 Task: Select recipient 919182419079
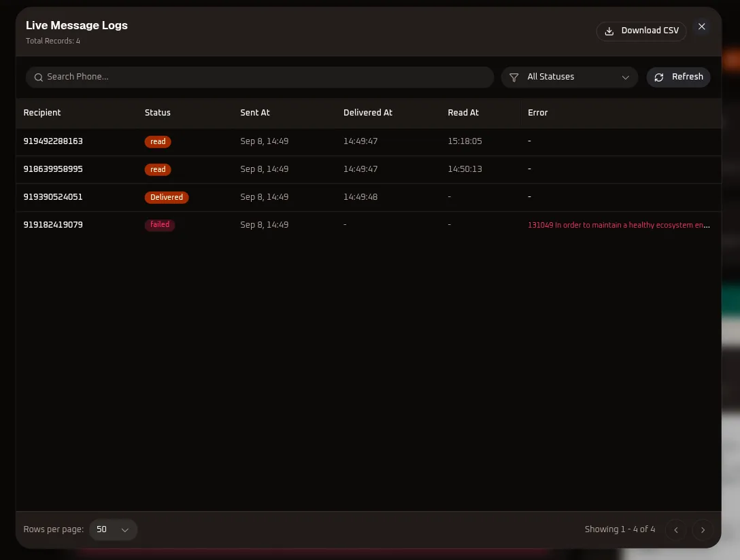coord(53,225)
